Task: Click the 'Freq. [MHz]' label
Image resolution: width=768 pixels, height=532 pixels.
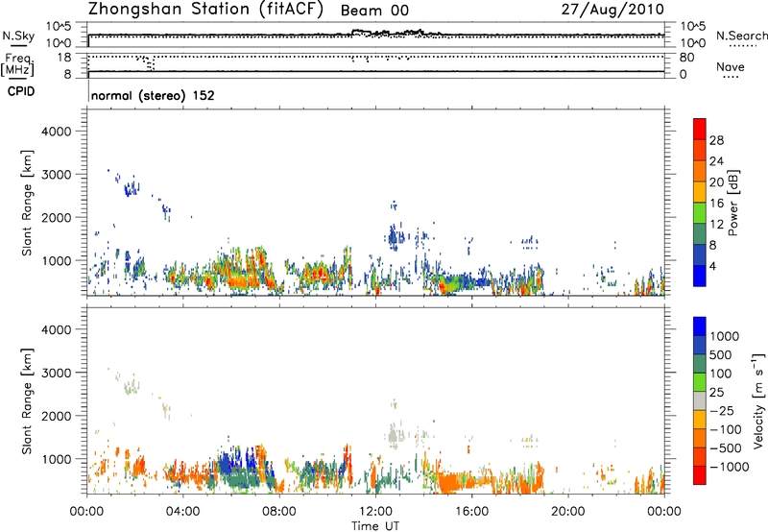Action: coord(17,64)
